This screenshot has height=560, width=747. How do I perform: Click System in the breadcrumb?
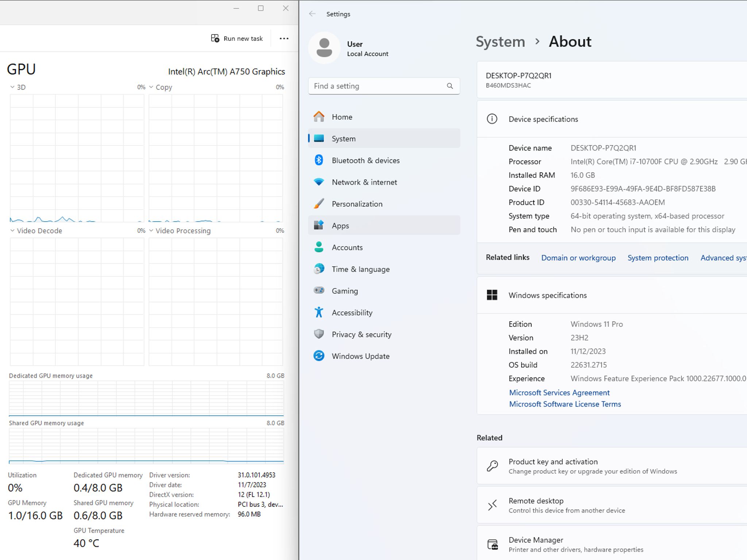(500, 42)
